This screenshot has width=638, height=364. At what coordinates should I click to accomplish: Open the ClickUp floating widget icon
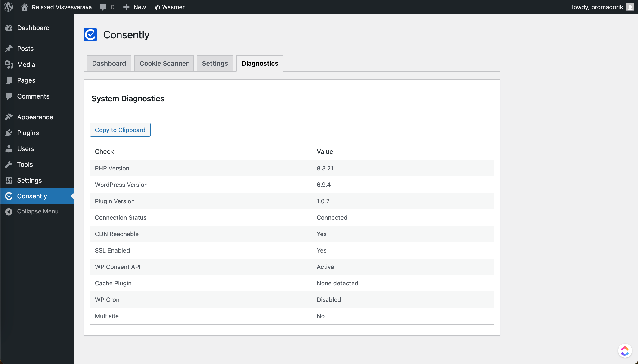click(x=625, y=351)
